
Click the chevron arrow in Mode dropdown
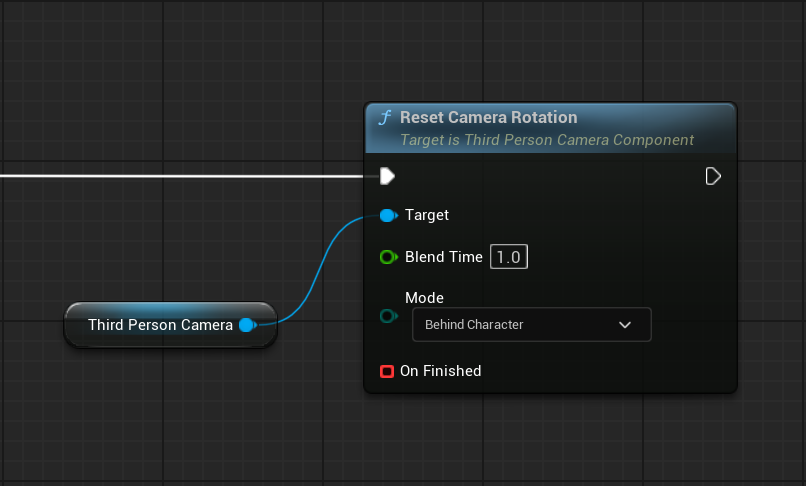point(625,325)
